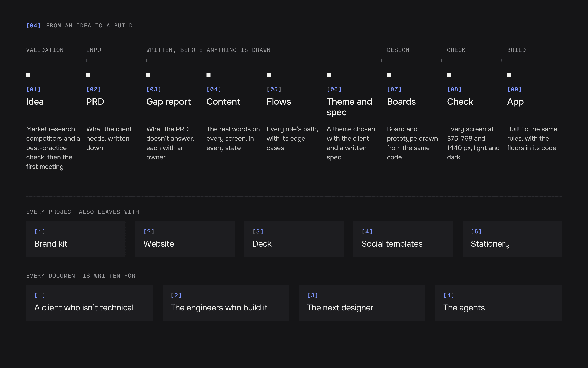The image size is (588, 368).
Task: Click the INPUT phase label
Action: point(96,50)
